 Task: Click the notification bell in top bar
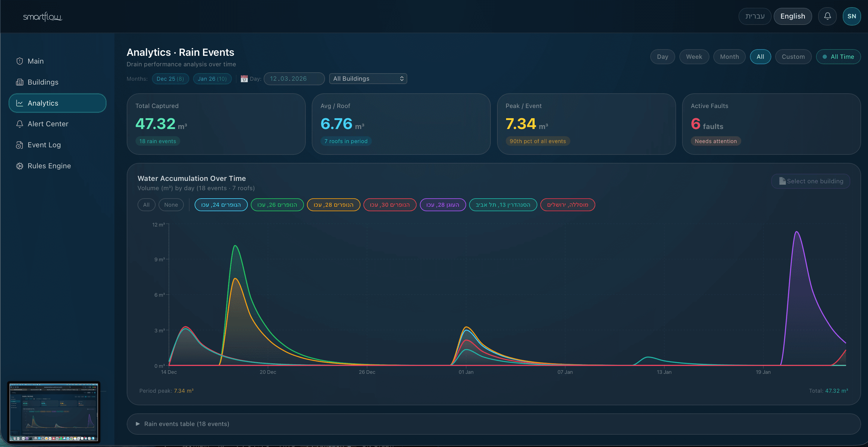827,16
